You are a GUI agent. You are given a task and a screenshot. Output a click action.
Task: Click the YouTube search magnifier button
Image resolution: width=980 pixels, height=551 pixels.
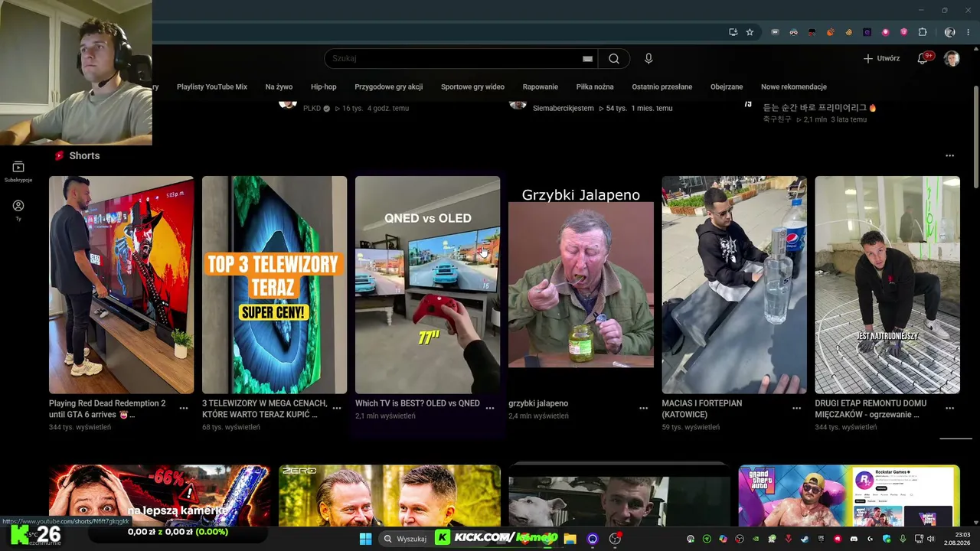pos(614,58)
